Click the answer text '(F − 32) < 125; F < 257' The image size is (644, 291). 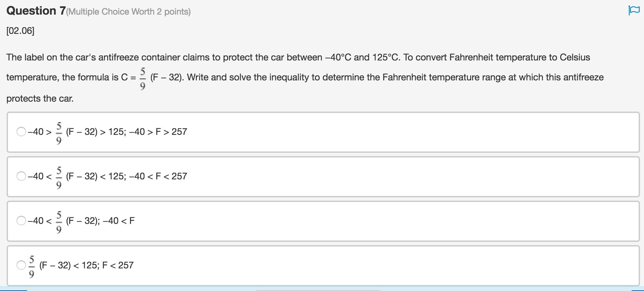pyautogui.click(x=86, y=265)
